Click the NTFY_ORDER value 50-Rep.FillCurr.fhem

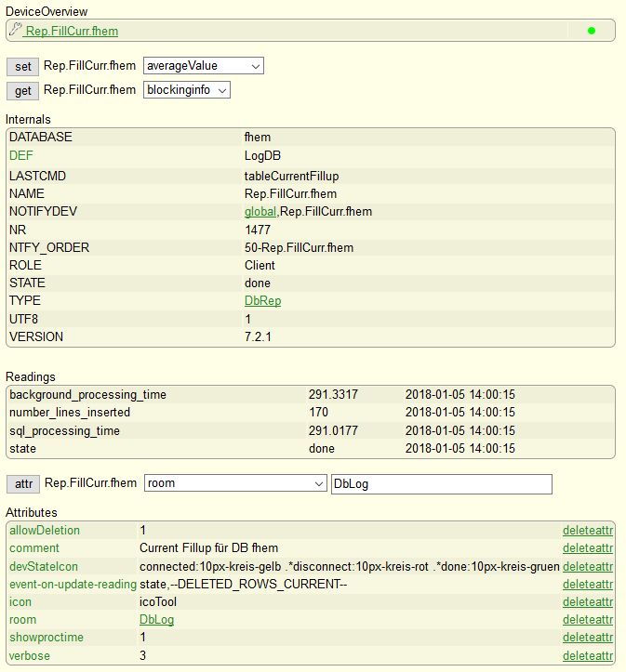(x=299, y=248)
